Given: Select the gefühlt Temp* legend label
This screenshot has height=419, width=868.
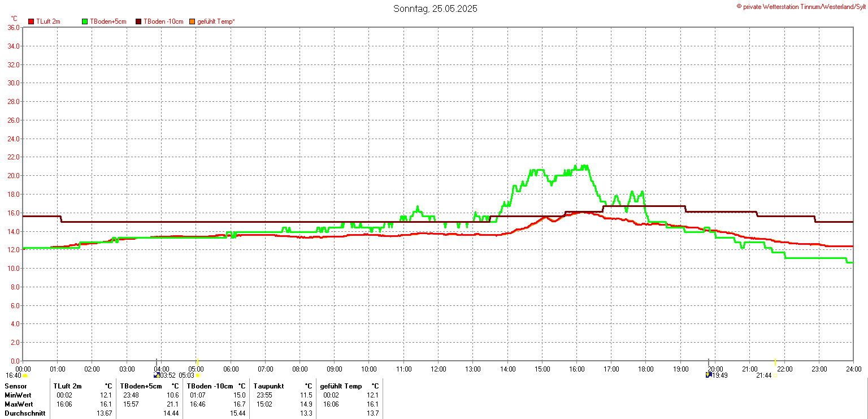Looking at the screenshot, I should click(216, 21).
